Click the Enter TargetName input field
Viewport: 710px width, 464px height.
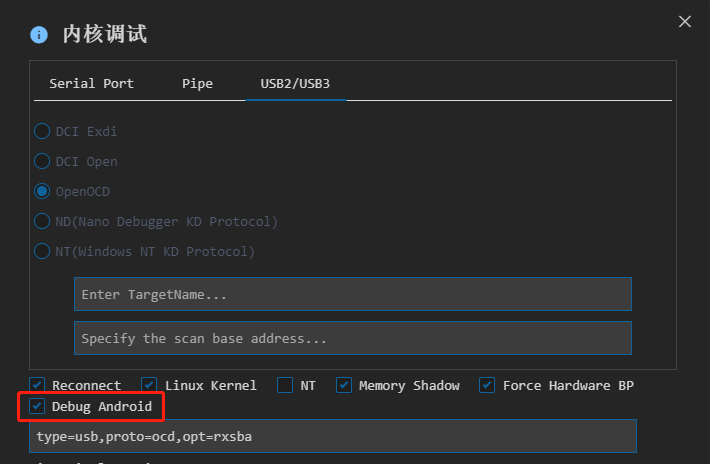[x=353, y=294]
